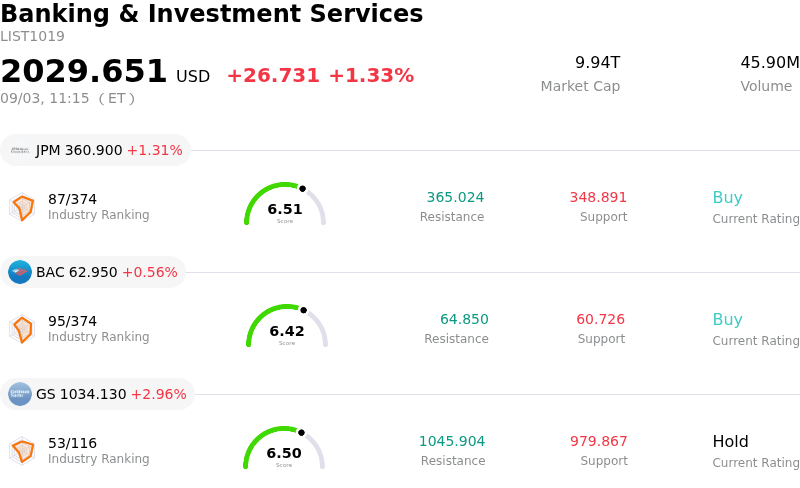Click the BAC 6.42 score gauge
Image resolution: width=800 pixels, height=488 pixels.
[287, 326]
